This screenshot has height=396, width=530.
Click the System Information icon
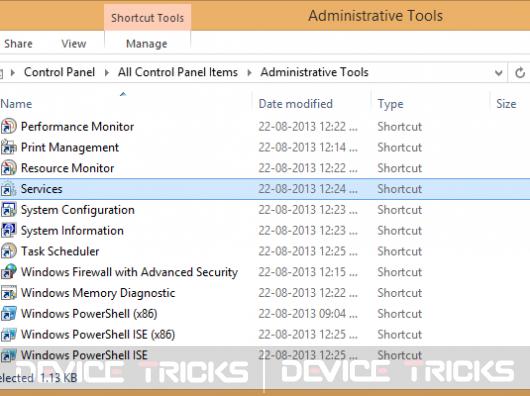(8, 230)
